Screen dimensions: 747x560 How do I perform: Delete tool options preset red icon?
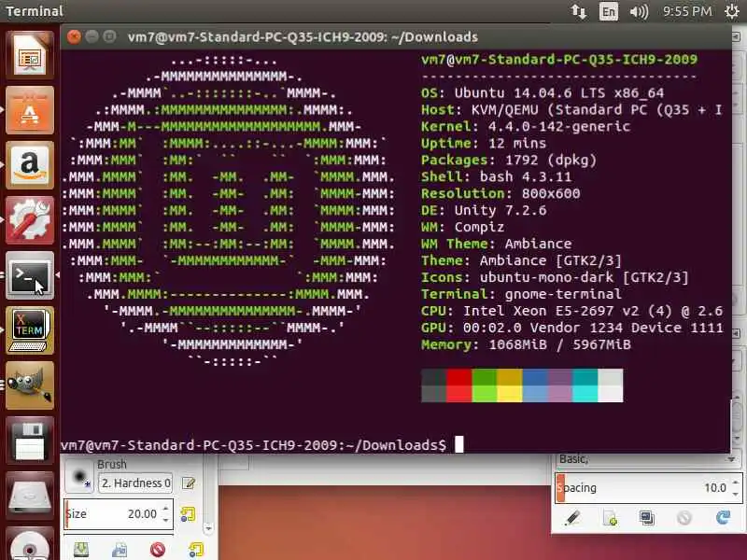(x=158, y=550)
